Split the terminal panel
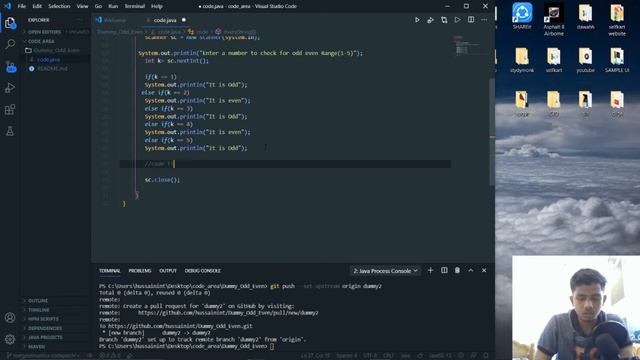The image size is (640, 360). 444,270
